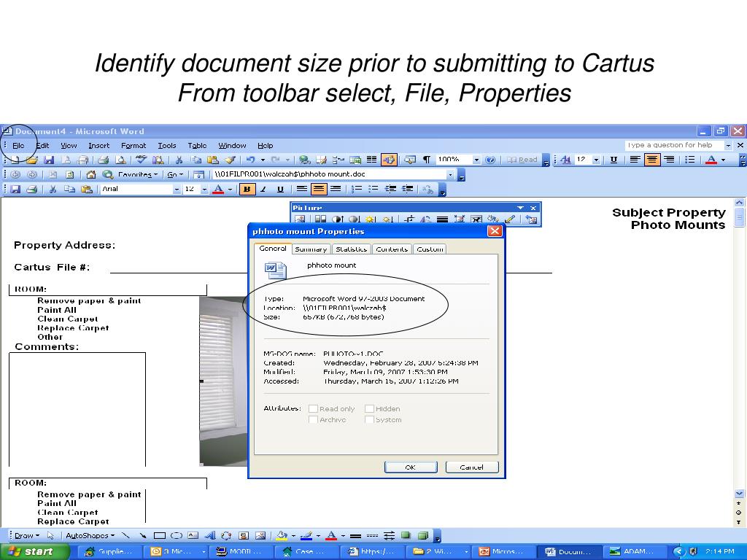Click the Web toolbar Refresh icon
This screenshot has width=747, height=560.
pos(69,175)
